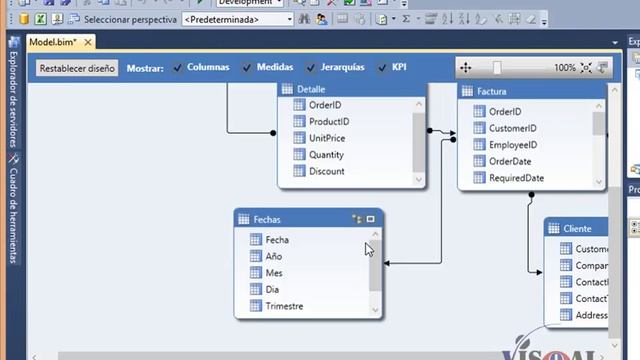Click the Fechas table scroll down arrow
The width and height of the screenshot is (640, 360).
click(375, 310)
